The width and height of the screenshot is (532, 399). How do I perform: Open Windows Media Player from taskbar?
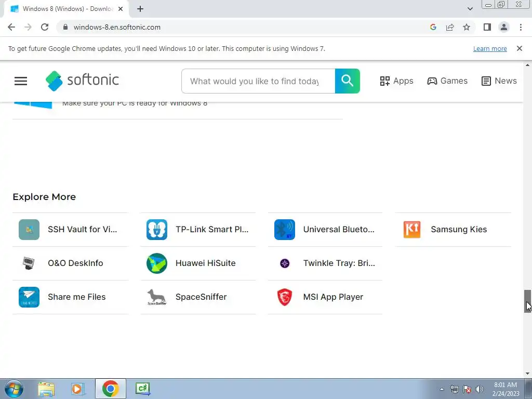coord(78,389)
